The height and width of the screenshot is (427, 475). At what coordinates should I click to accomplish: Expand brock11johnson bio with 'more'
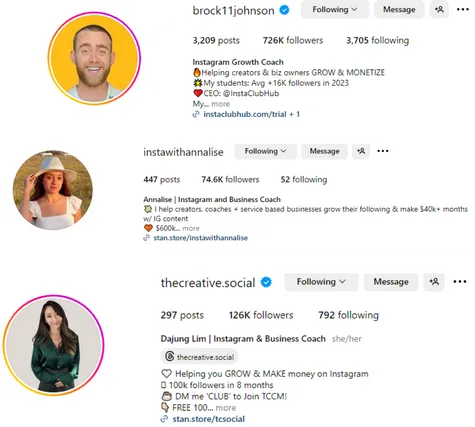[x=220, y=104]
